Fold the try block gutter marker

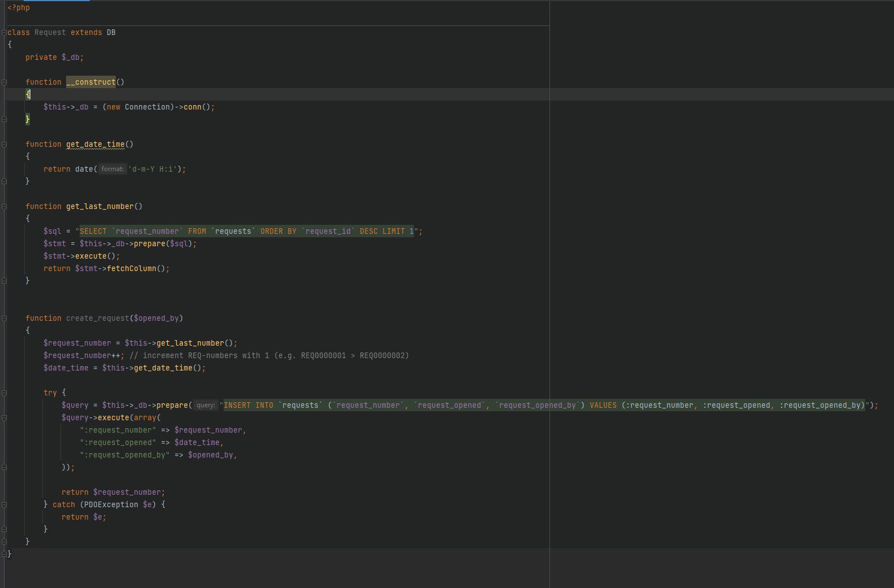point(4,393)
